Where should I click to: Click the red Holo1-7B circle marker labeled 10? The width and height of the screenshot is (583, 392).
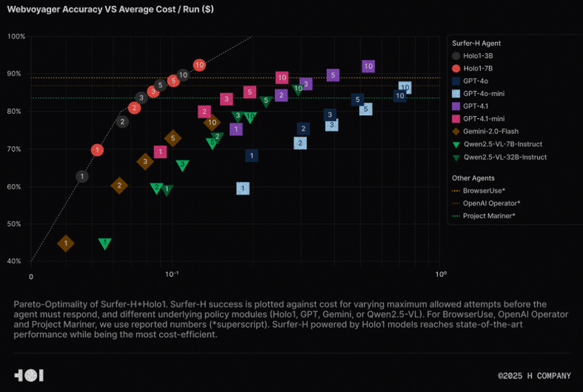click(x=199, y=65)
